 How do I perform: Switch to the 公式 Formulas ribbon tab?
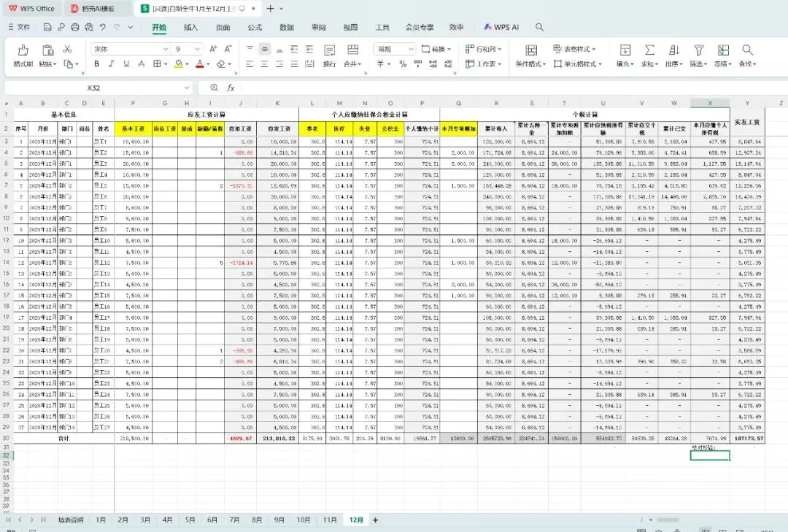coord(255,27)
